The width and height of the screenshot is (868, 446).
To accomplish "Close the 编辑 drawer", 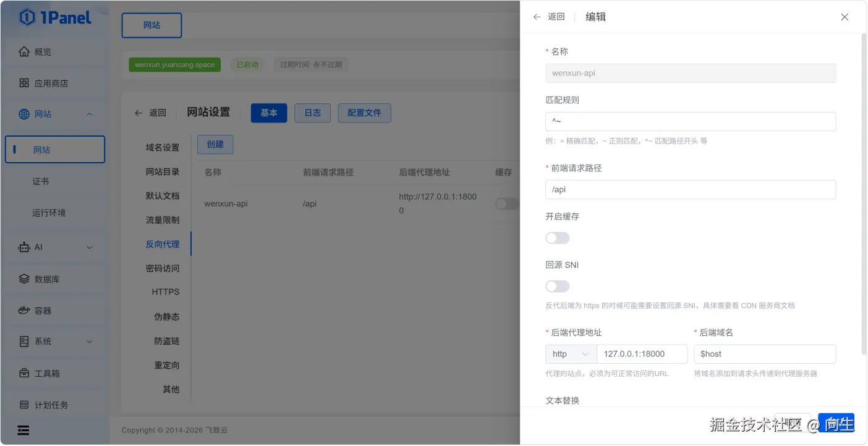I will click(x=845, y=17).
